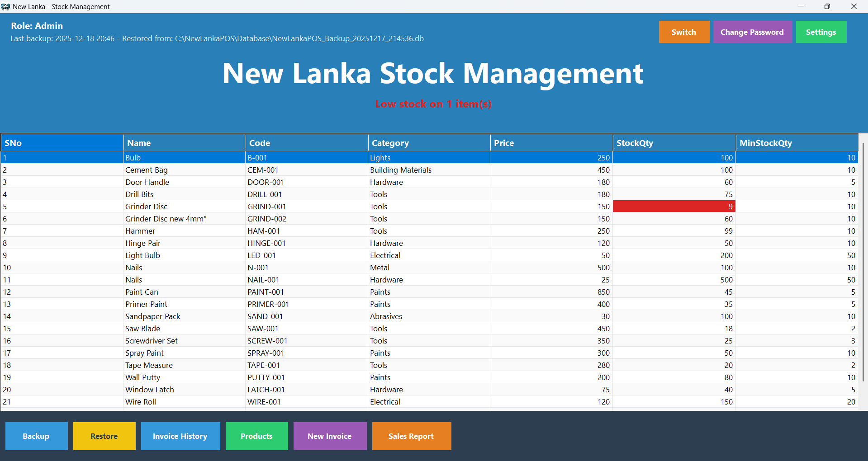Click the Abrasives category cell
Image resolution: width=868 pixels, height=461 pixels.
(429, 316)
